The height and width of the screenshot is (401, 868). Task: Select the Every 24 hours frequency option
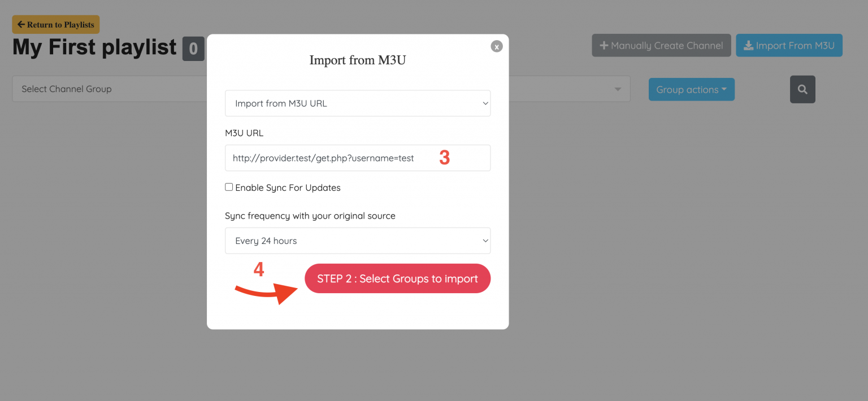(358, 241)
